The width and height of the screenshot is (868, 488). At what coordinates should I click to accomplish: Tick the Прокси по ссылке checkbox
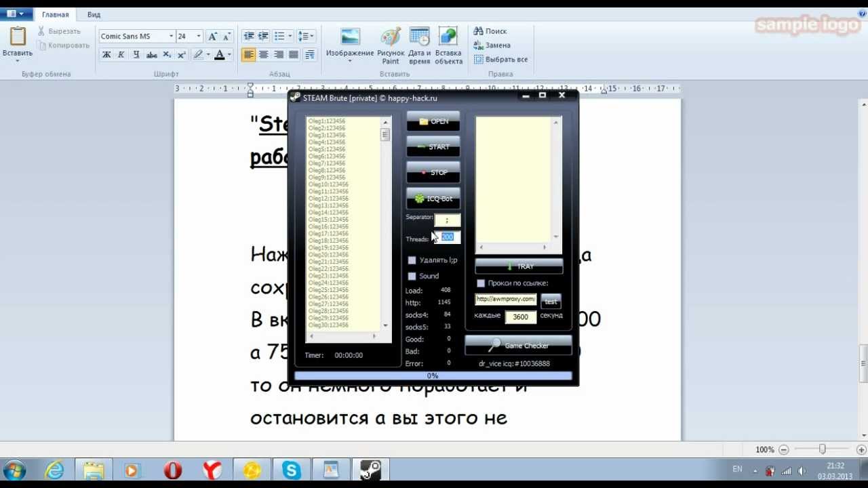pyautogui.click(x=481, y=283)
